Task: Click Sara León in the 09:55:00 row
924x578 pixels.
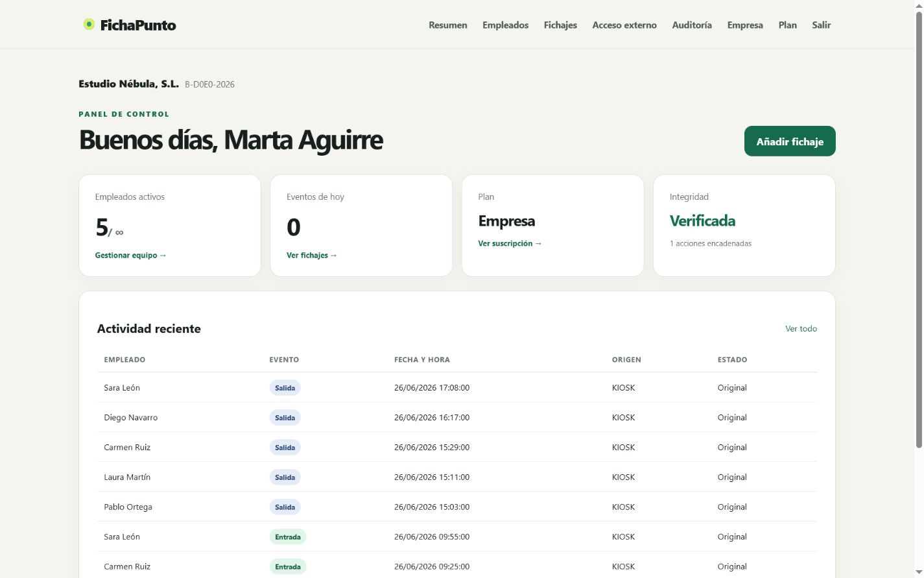Action: pyautogui.click(x=122, y=537)
